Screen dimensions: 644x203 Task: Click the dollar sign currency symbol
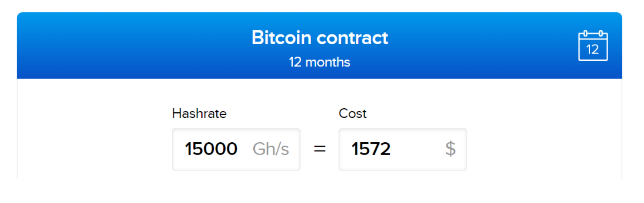coord(451,149)
